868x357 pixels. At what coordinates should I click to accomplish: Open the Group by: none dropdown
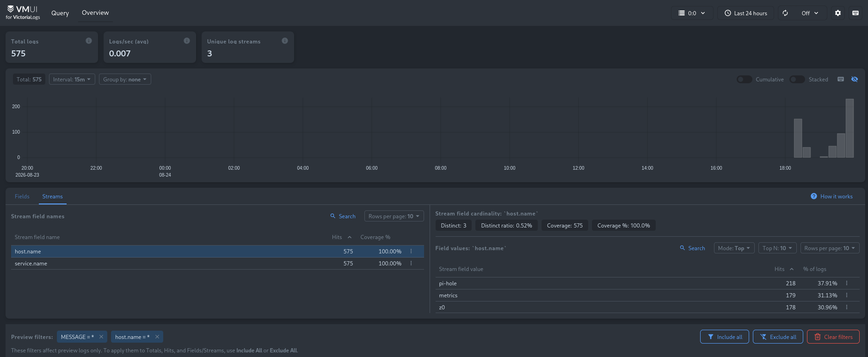125,79
